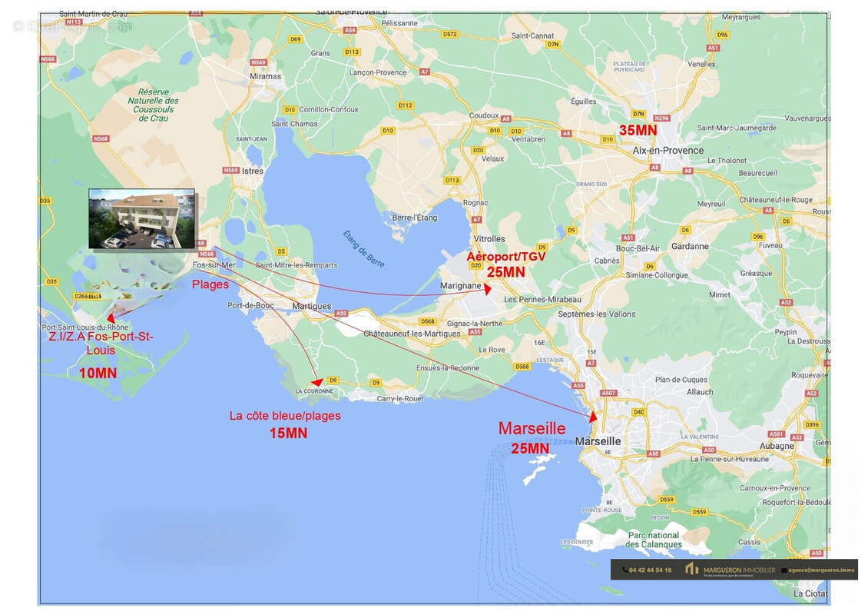Click the red arrowhead near Port-Saint-Louis-du-Rhône
This screenshot has height=615, width=868.
pyautogui.click(x=112, y=317)
